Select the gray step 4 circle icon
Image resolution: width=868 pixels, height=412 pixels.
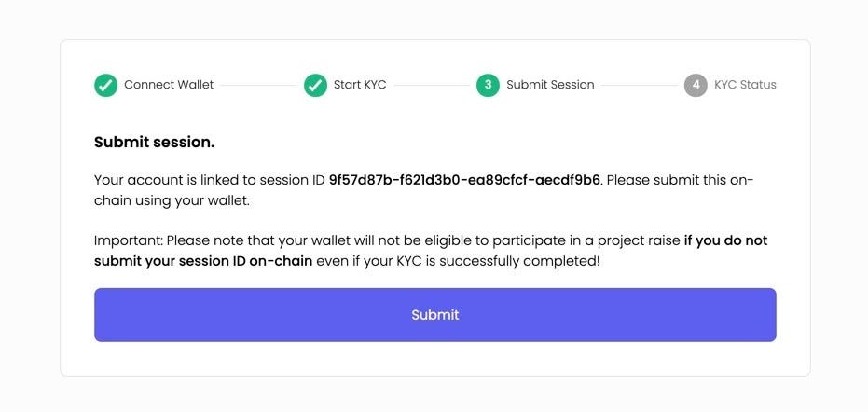(696, 85)
